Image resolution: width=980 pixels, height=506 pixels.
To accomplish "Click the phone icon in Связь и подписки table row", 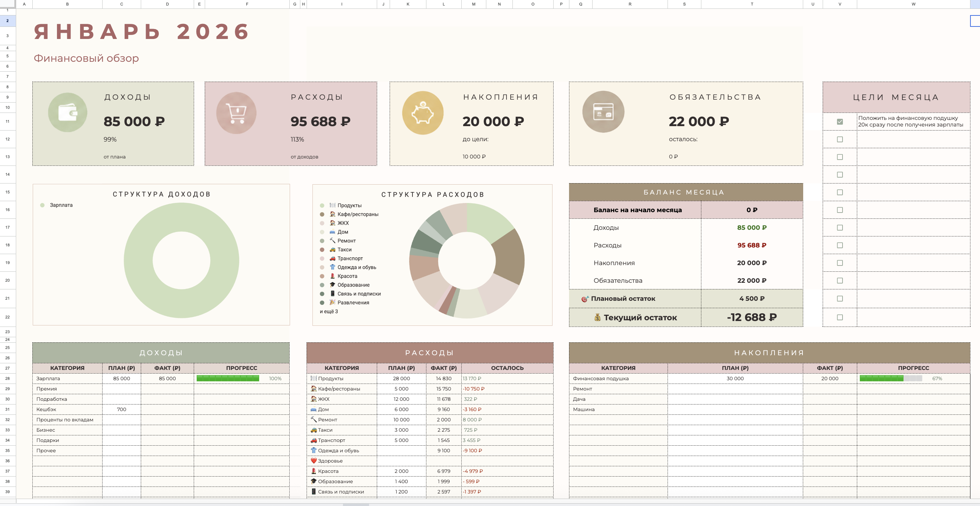I will [314, 492].
